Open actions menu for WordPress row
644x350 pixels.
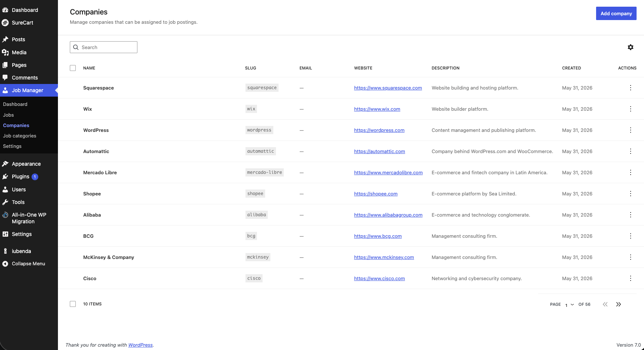coord(630,130)
